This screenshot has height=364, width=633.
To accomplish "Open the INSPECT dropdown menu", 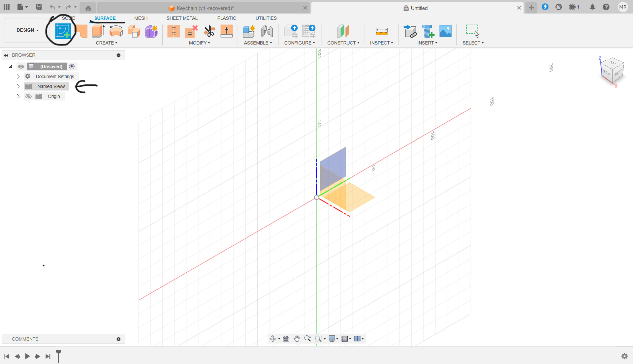I will coord(382,43).
